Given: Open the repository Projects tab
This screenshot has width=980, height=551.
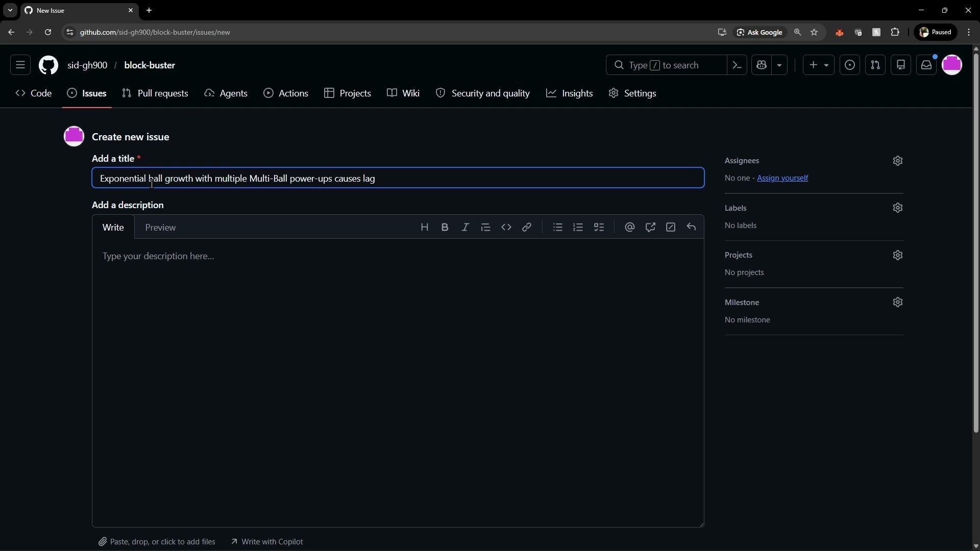Looking at the screenshot, I should click(348, 93).
